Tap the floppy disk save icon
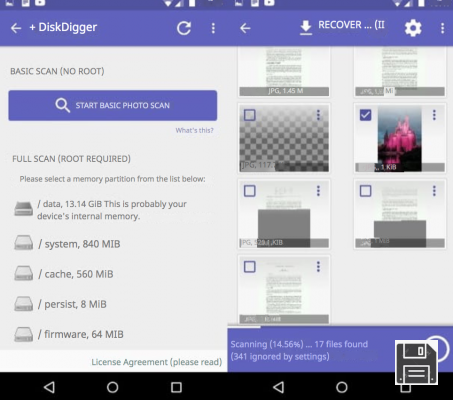 417,362
